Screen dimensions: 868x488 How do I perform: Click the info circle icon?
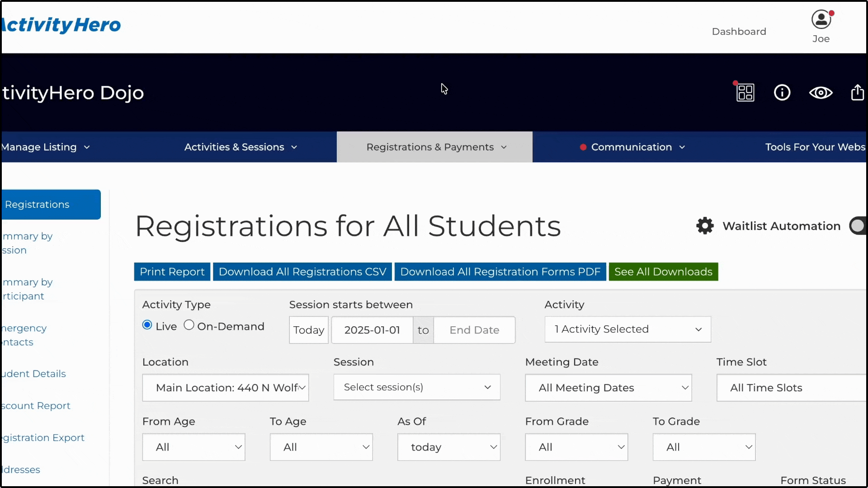(x=782, y=93)
